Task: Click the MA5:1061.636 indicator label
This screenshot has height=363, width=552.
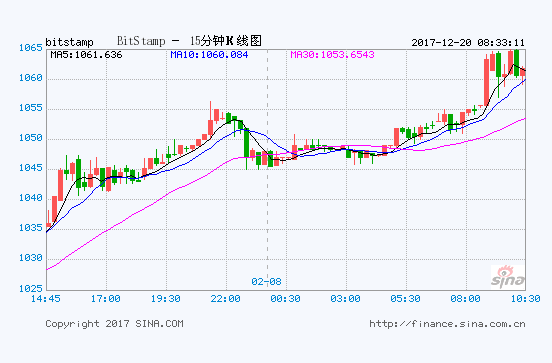Action: [86, 55]
